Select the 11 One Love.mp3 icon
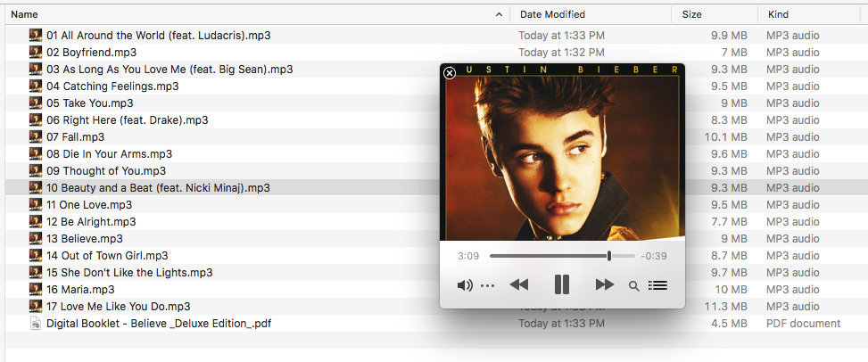Viewport: 868px width, 362px height. [x=36, y=204]
